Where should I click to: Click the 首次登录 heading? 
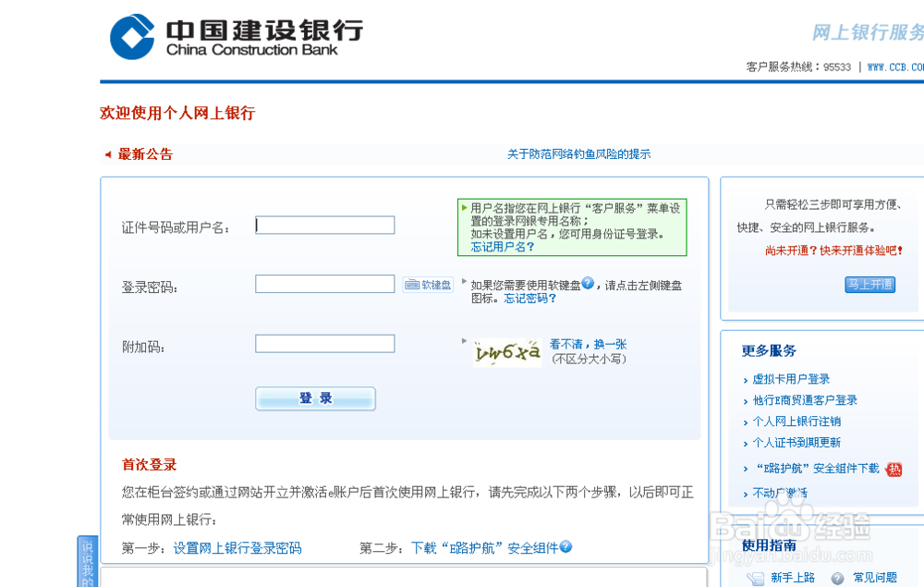pos(149,465)
